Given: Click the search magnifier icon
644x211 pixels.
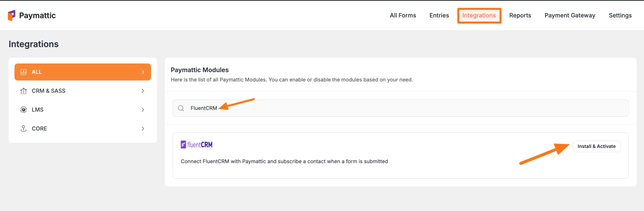Looking at the screenshot, I should [181, 108].
